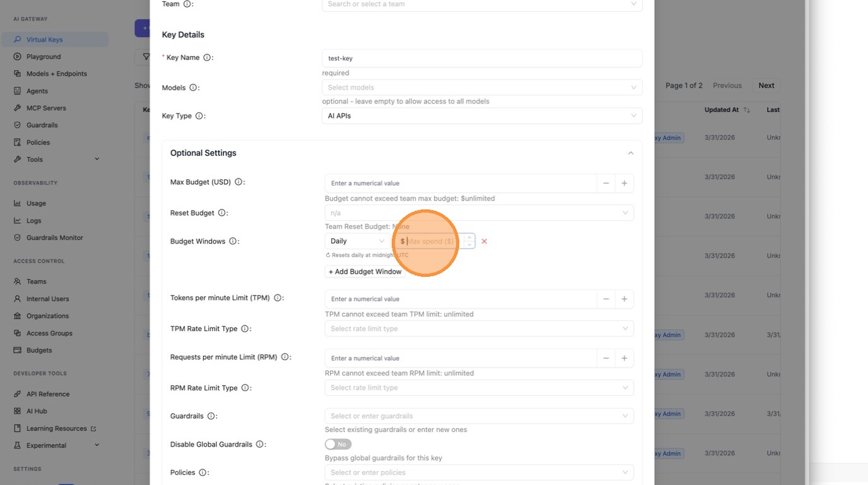Toggle Disable Global Guardrails switch

coord(338,445)
